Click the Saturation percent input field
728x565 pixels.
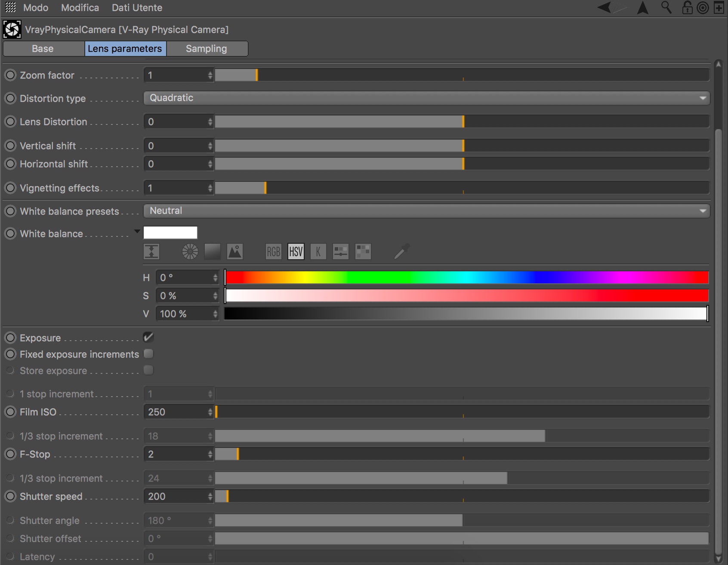[x=188, y=296]
